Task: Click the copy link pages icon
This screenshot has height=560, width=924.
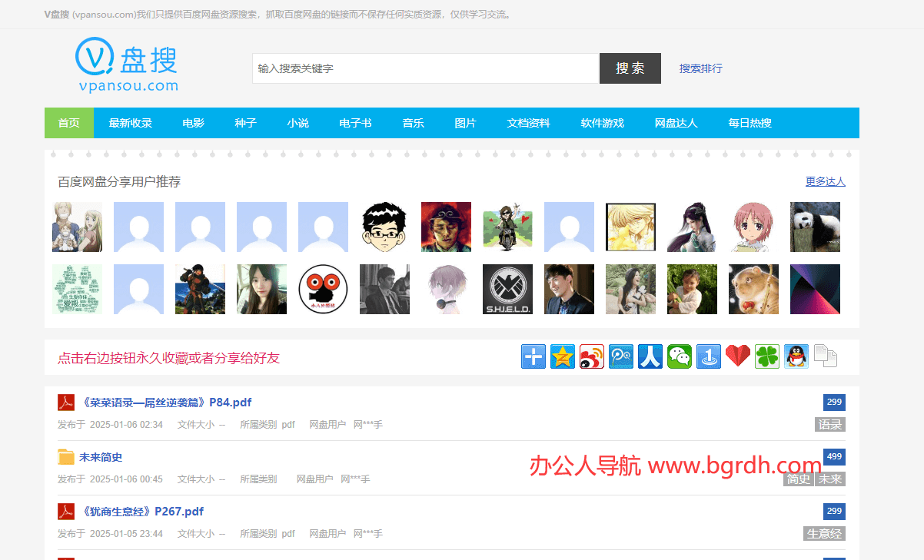Action: (826, 356)
